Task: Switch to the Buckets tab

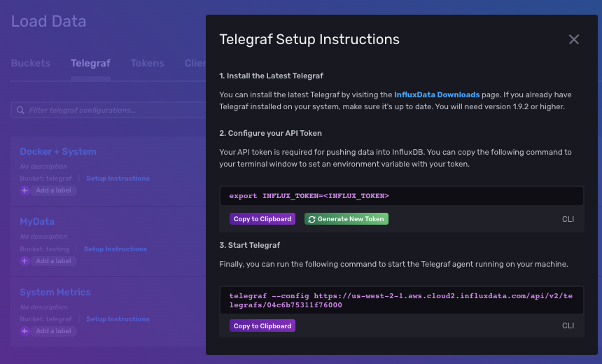Action: coord(31,63)
